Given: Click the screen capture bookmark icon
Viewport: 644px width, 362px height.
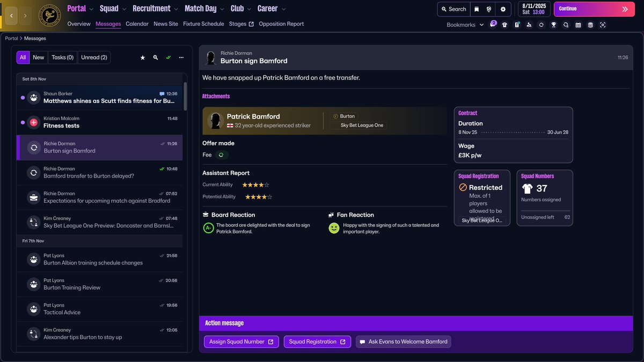Looking at the screenshot, I should pos(603,25).
